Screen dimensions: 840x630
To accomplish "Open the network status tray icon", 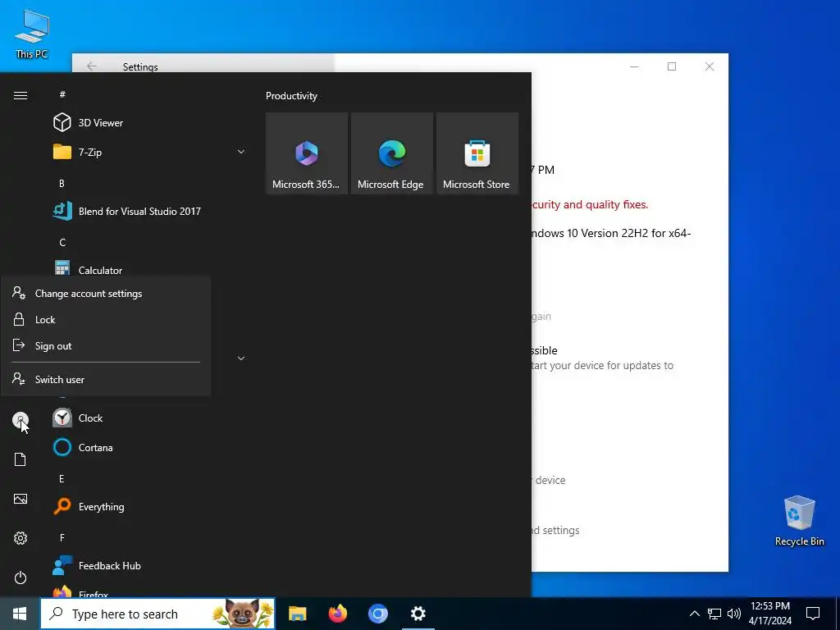I will tap(714, 614).
